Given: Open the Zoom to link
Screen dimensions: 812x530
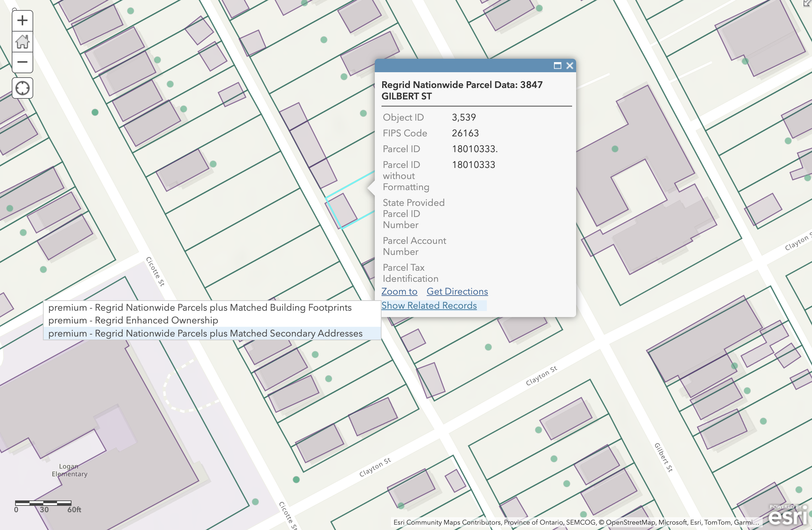Looking at the screenshot, I should click(x=399, y=291).
